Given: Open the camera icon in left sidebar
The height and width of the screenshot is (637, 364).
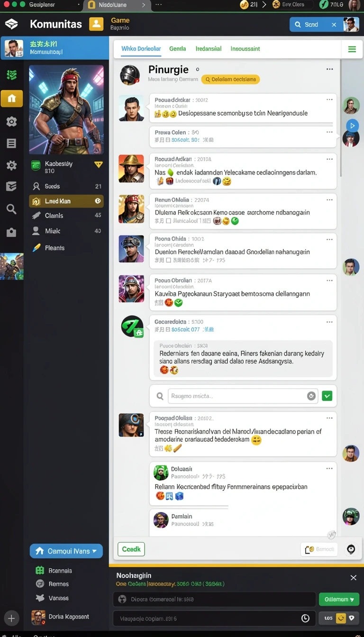Looking at the screenshot, I should (x=11, y=232).
